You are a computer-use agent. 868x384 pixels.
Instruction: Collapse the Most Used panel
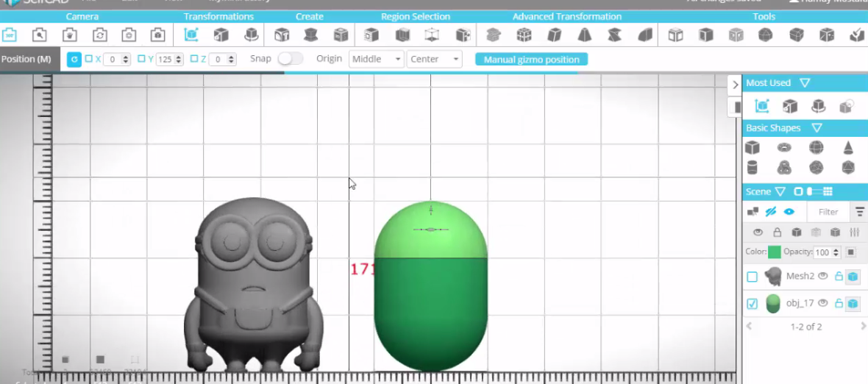click(805, 82)
